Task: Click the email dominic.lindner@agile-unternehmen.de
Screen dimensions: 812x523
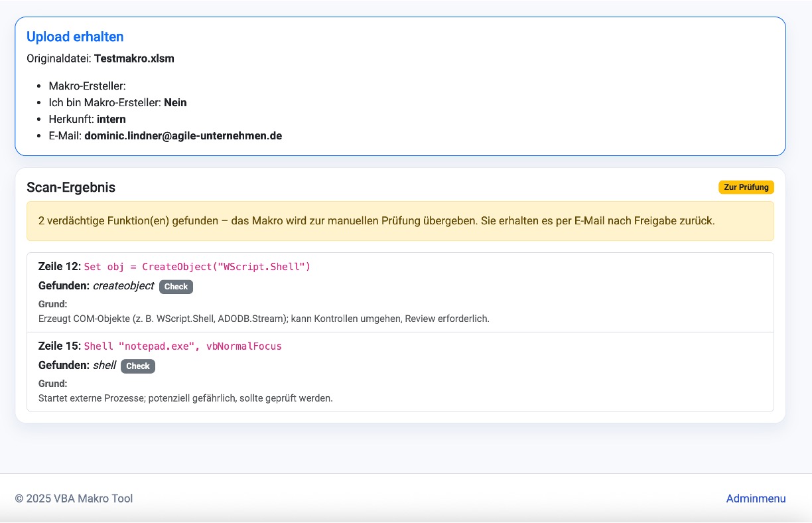Action: pos(183,135)
